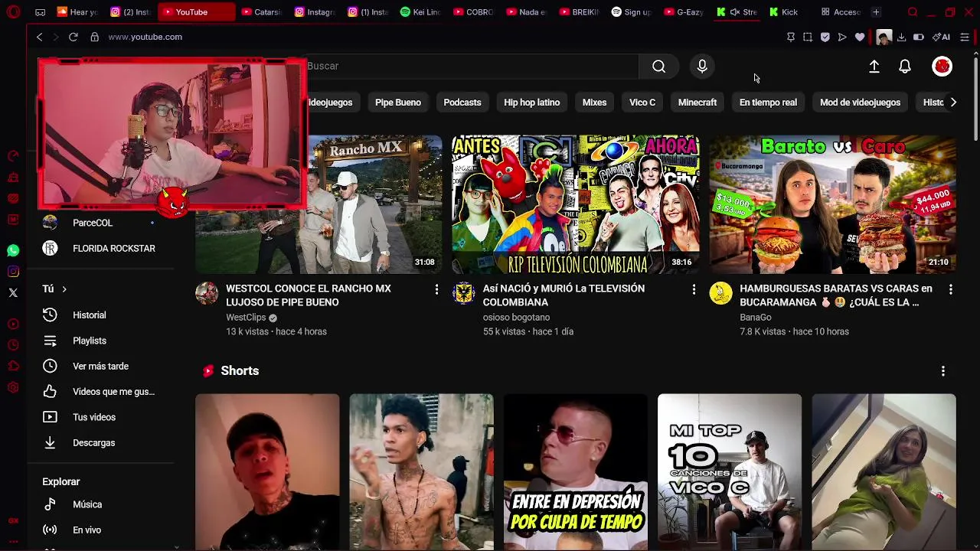Go back with browser back arrow

point(39,37)
